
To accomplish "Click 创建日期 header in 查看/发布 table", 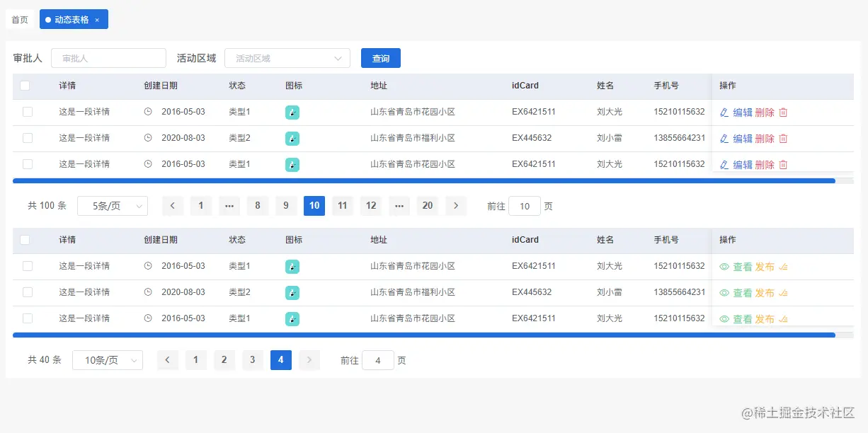I will [161, 240].
